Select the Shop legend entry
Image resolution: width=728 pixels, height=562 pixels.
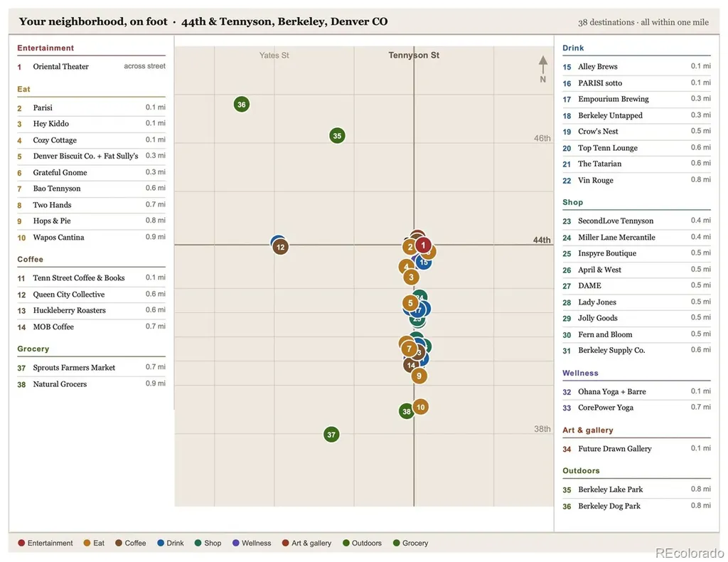(x=208, y=543)
